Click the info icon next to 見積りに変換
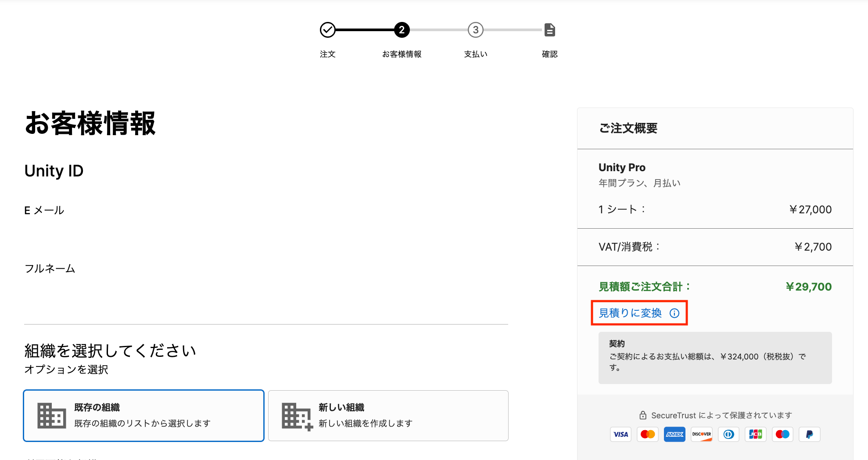The image size is (868, 460). pyautogui.click(x=674, y=313)
